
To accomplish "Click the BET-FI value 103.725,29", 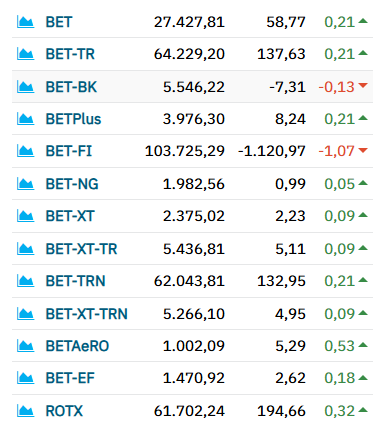I will [185, 151].
